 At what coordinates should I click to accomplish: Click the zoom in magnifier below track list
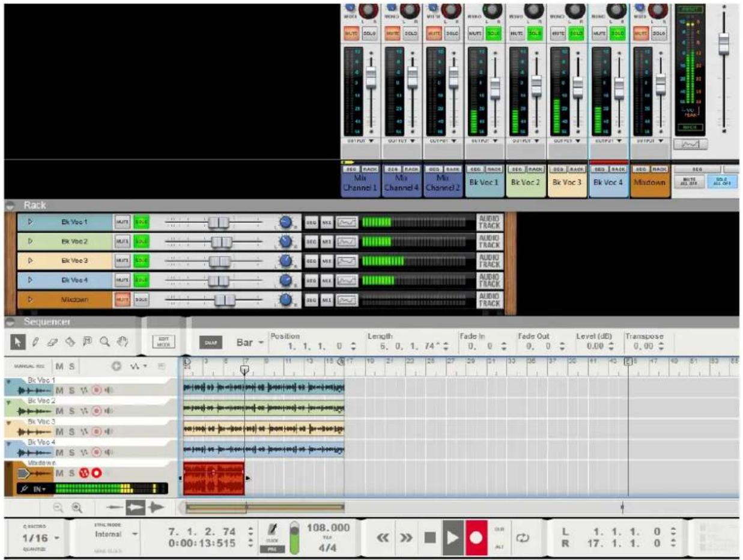point(77,507)
